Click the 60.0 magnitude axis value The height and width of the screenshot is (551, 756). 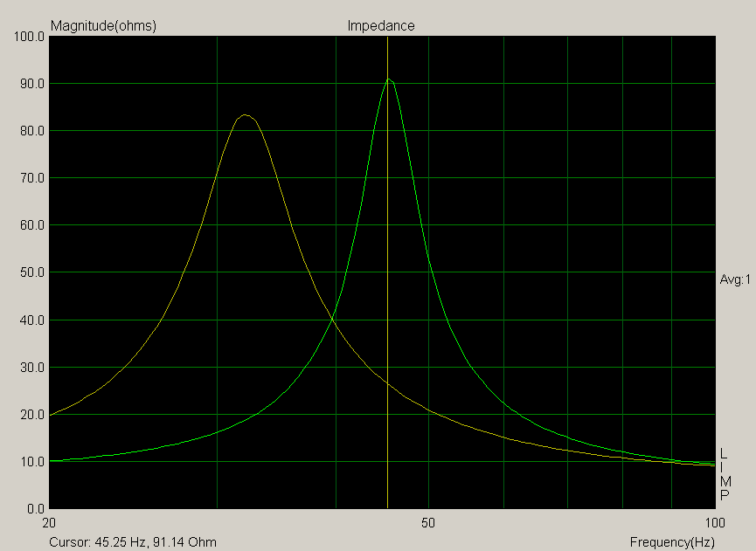point(32,225)
